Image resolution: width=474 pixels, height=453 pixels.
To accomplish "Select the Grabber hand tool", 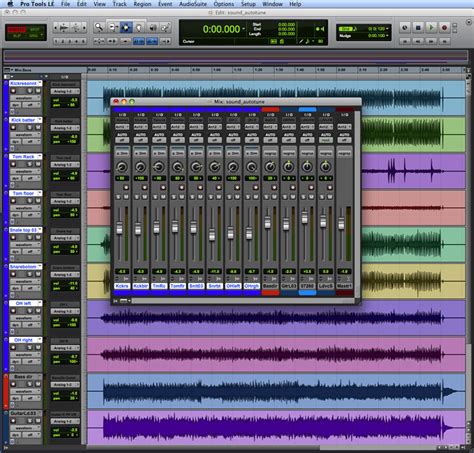I will [139, 28].
